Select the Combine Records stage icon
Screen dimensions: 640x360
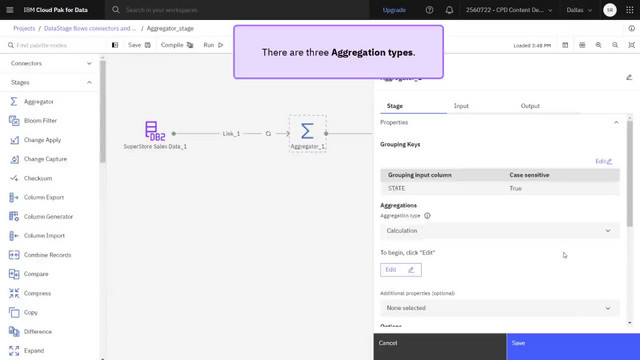click(14, 255)
